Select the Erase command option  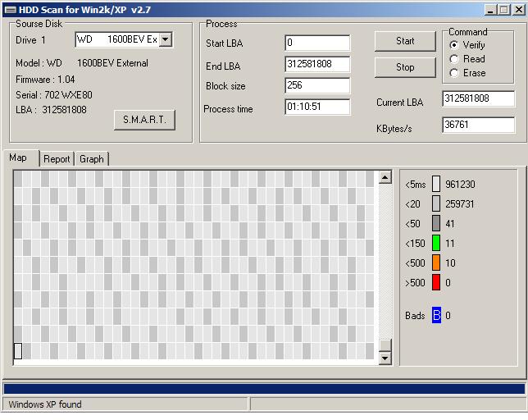[454, 73]
